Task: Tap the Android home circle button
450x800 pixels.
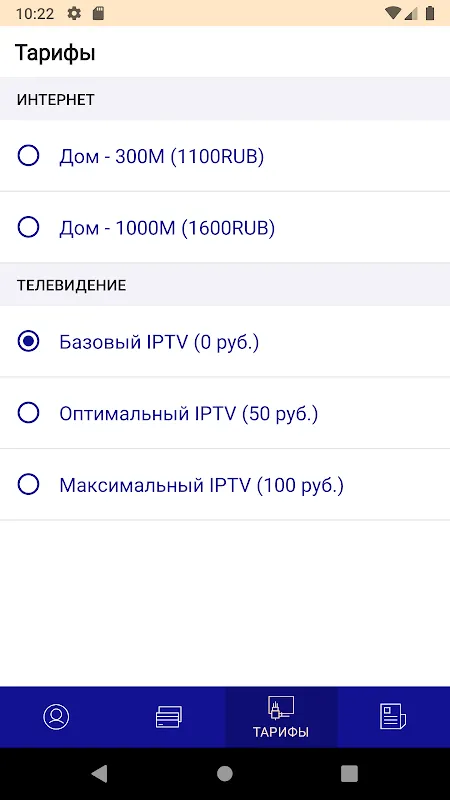Action: [x=224, y=773]
